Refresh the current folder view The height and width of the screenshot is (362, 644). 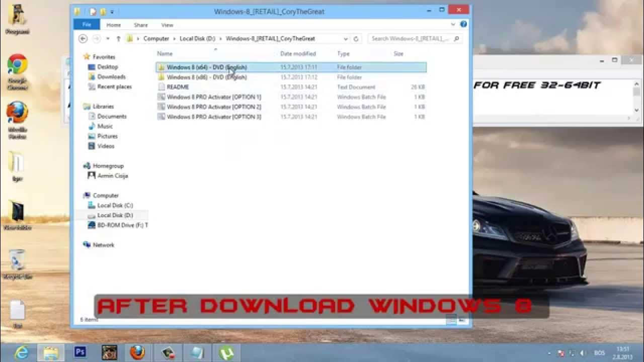[x=356, y=39]
